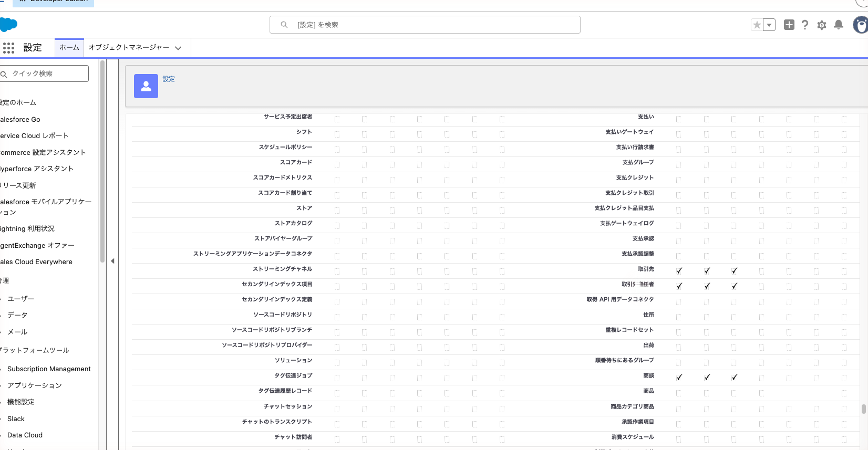This screenshot has width=868, height=450.
Task: Click the favorites star icon
Action: tap(757, 25)
